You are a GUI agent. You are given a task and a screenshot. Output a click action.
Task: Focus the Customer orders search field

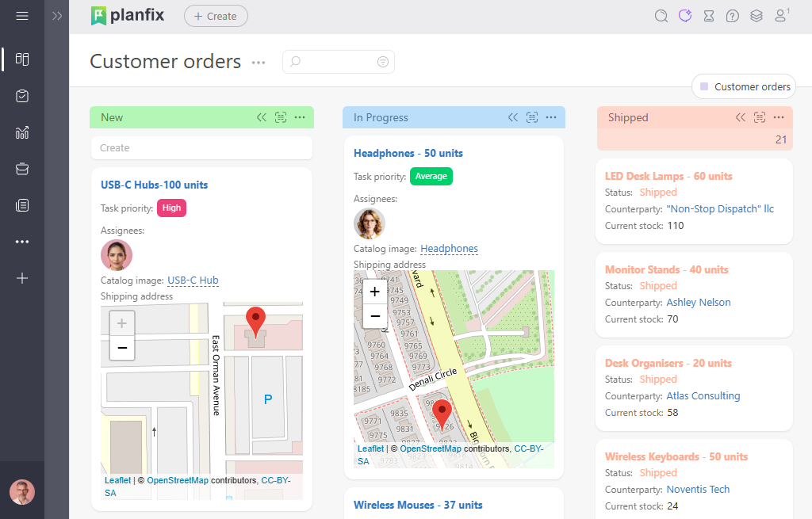pos(338,62)
